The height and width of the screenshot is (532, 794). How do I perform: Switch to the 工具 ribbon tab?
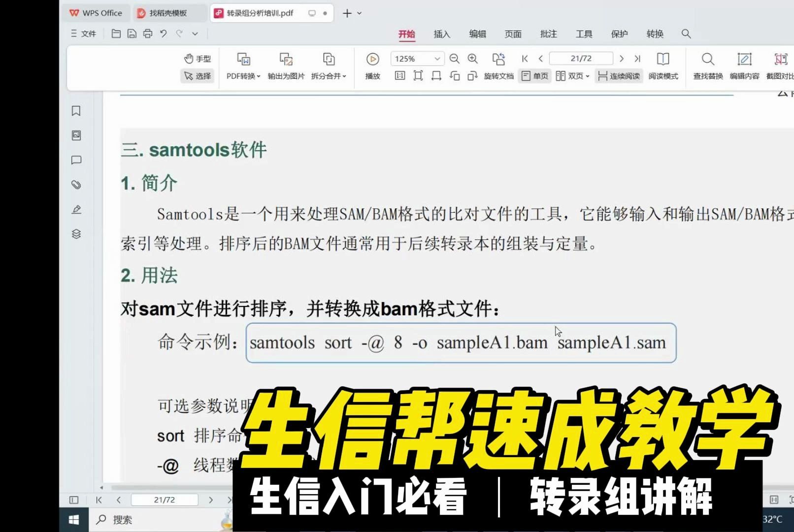pos(584,34)
